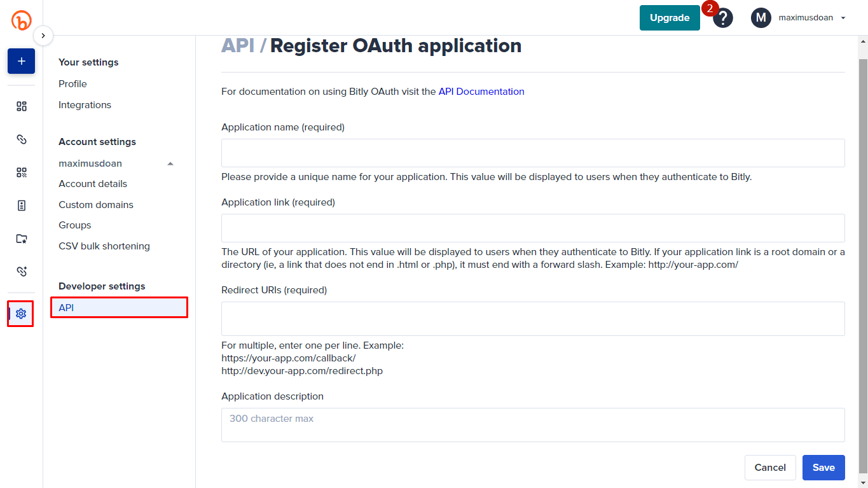Open the Help question mark icon
868x488 pixels.
[722, 18]
